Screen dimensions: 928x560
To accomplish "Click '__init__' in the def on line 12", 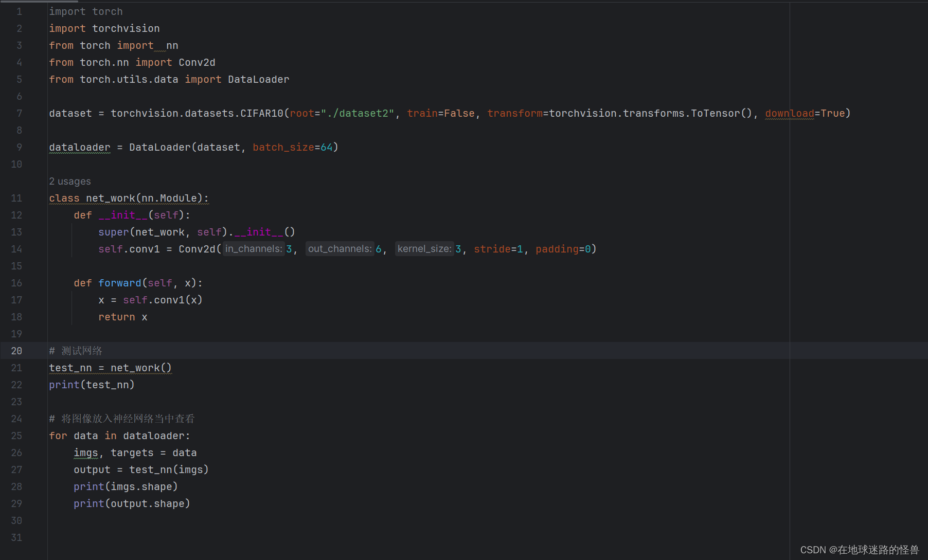I will (x=123, y=215).
